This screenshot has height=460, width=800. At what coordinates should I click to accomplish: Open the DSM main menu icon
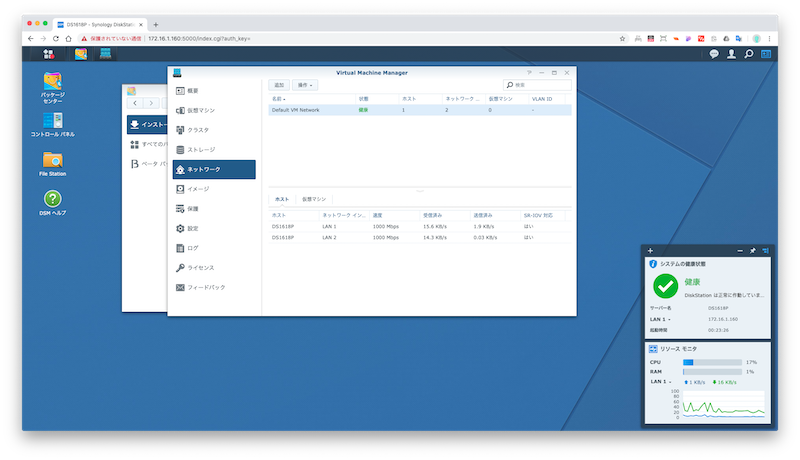(x=48, y=54)
